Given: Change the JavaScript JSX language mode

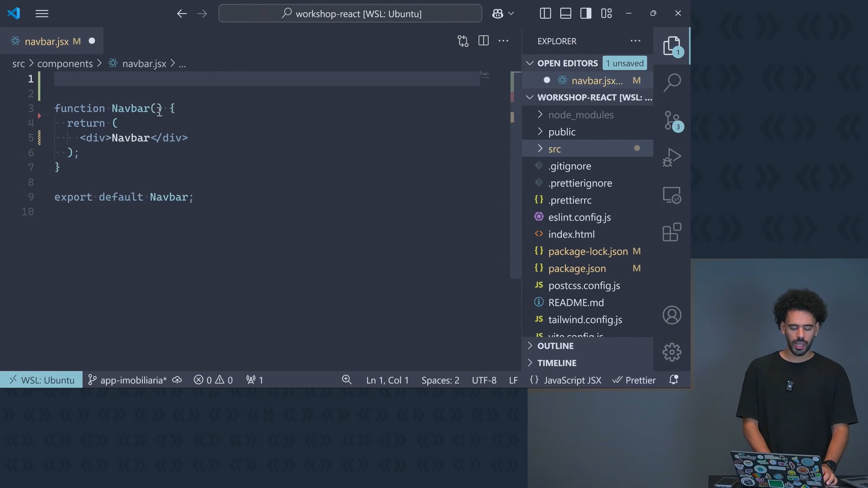Looking at the screenshot, I should [x=572, y=380].
